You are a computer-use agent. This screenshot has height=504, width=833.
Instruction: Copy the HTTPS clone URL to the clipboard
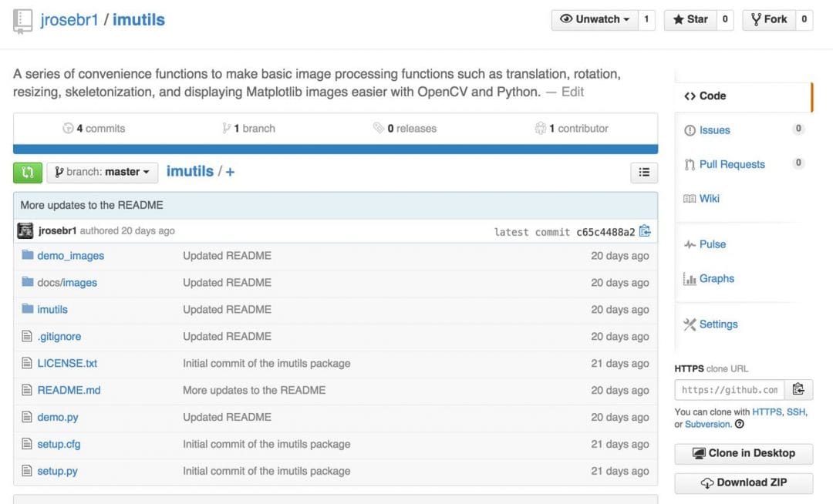[x=798, y=389]
